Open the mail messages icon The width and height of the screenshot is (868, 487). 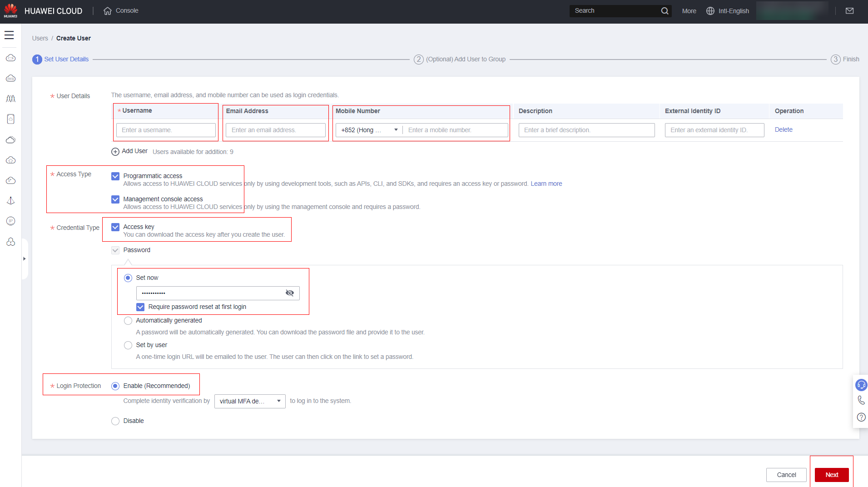[849, 11]
